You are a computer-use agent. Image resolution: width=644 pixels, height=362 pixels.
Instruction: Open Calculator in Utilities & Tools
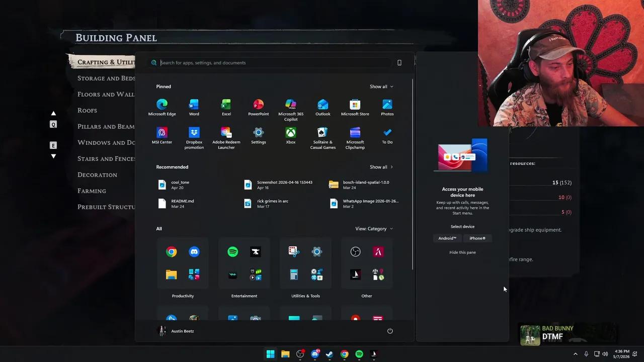(x=294, y=275)
